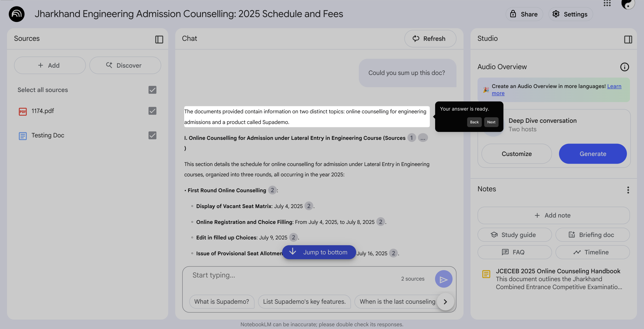The image size is (644, 329).
Task: Generate the Deep Dive conversation
Action: (593, 154)
